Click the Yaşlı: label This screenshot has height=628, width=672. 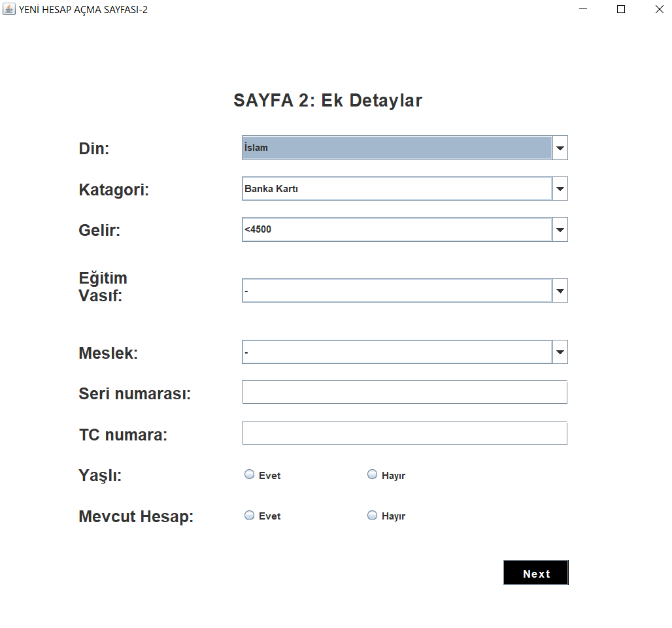click(x=100, y=476)
